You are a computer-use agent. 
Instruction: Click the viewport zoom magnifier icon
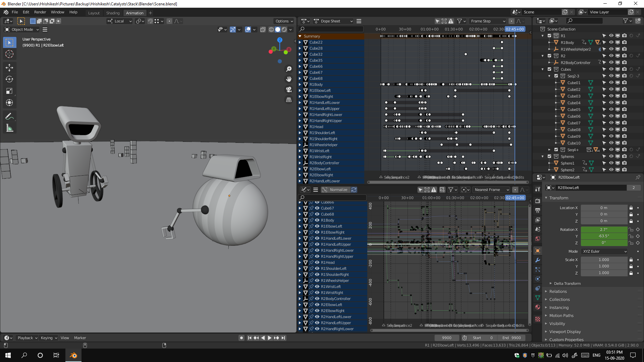tap(289, 69)
